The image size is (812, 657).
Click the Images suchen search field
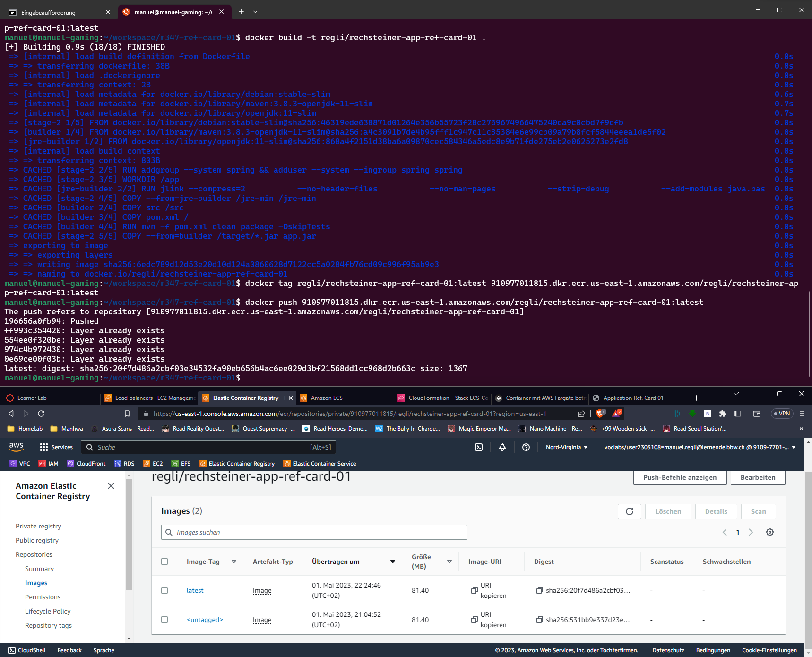tap(314, 532)
